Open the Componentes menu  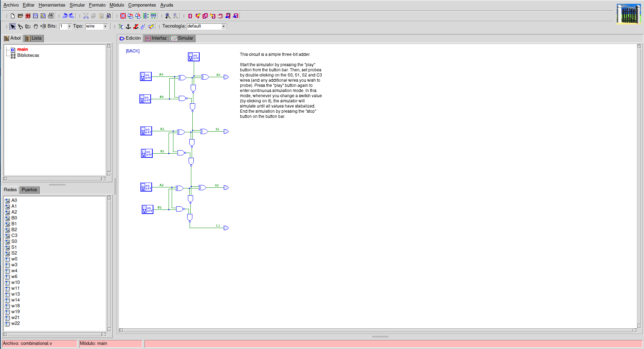coord(142,5)
